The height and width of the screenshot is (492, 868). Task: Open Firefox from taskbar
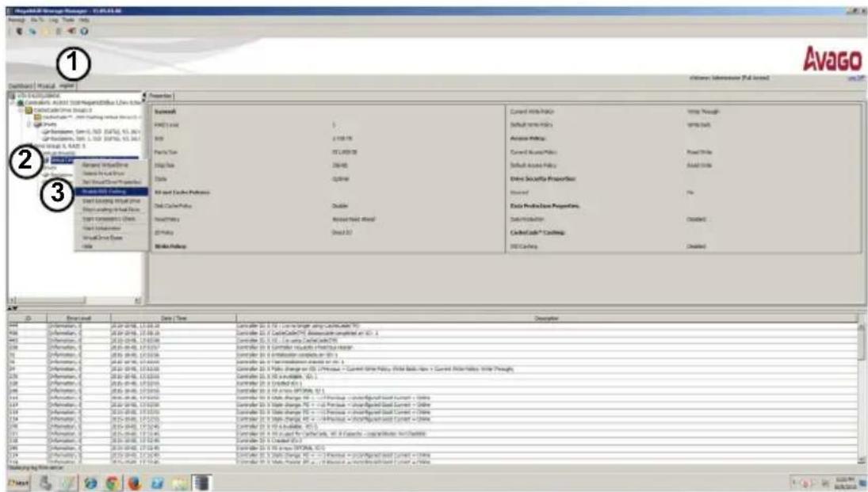click(x=135, y=483)
